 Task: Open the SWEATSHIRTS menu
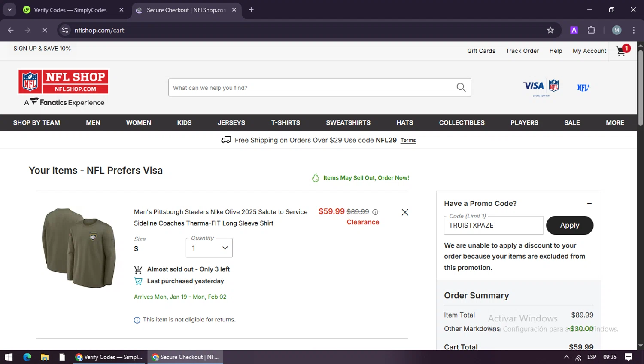[348, 123]
